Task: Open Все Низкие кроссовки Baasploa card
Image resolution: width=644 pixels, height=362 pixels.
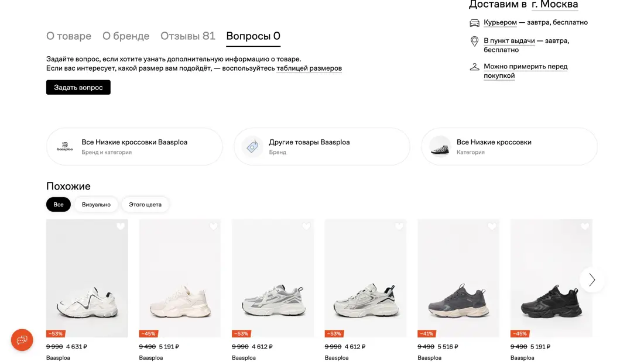Action: pos(135,147)
